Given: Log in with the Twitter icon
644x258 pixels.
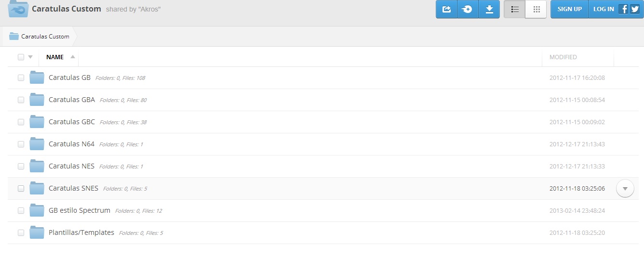Looking at the screenshot, I should pos(635,9).
